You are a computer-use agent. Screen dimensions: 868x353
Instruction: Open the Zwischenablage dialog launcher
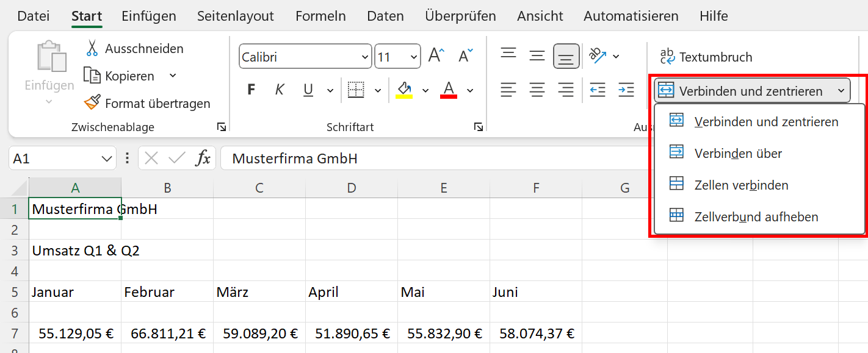(x=222, y=127)
